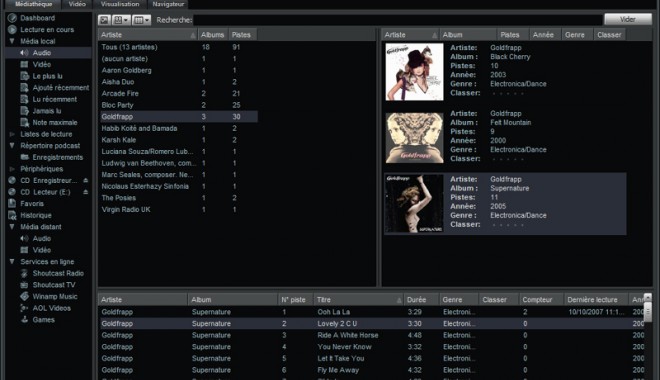
Task: Set rating stars for Felt Mountain album
Action: point(508,159)
